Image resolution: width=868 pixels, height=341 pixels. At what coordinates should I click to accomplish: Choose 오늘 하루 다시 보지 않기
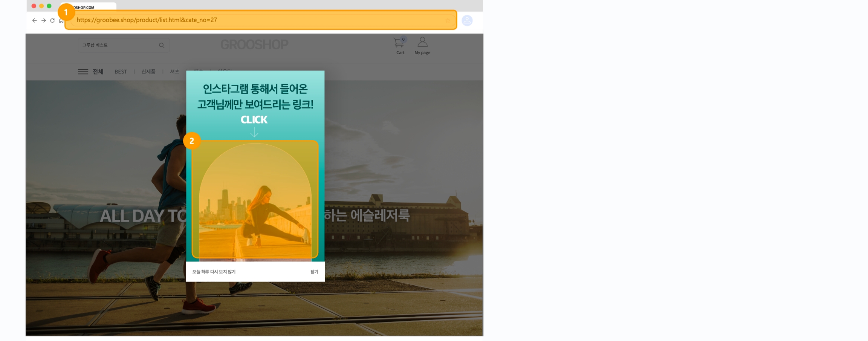point(214,272)
